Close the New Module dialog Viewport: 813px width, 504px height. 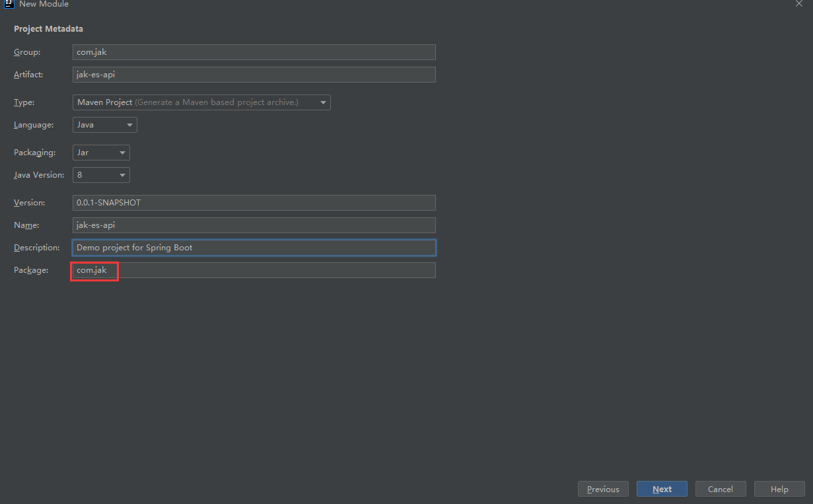tap(798, 3)
